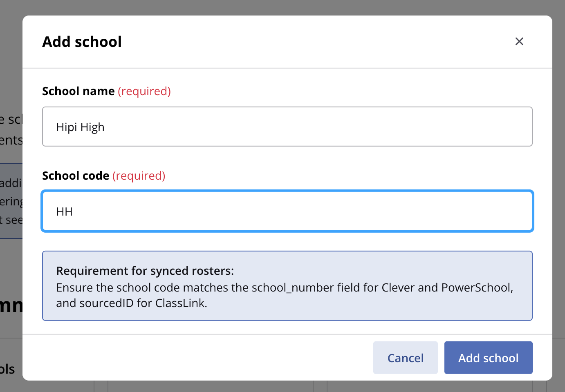The image size is (565, 392).
Task: Click the red (required) text beside School name
Action: tap(144, 91)
